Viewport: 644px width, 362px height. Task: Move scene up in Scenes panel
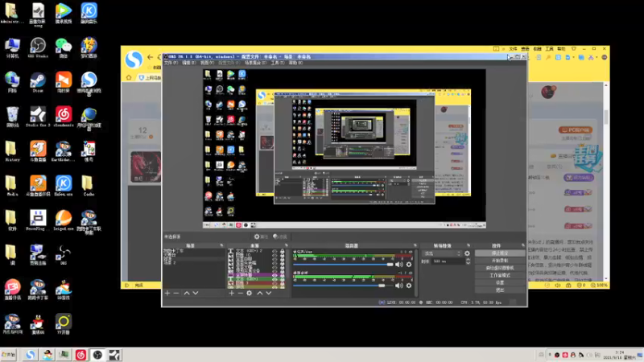point(187,293)
